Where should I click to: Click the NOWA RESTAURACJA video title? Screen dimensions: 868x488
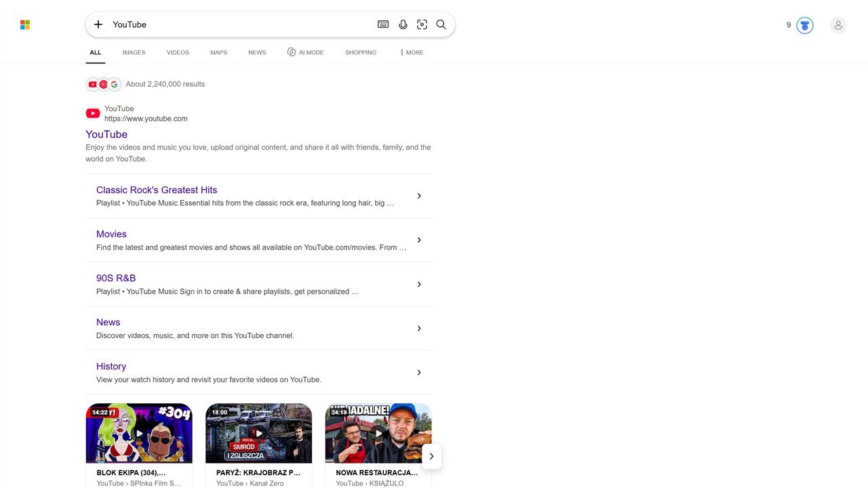[x=376, y=472]
